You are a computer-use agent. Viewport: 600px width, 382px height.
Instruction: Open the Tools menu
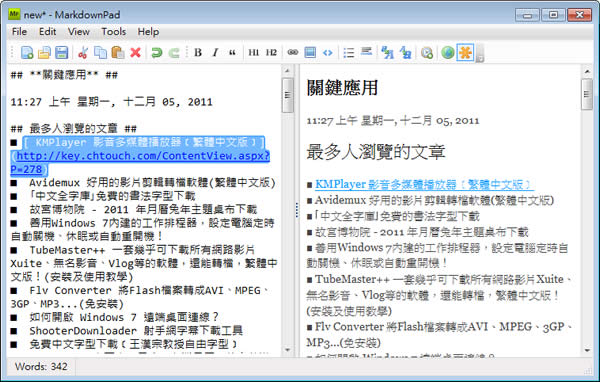pyautogui.click(x=114, y=32)
